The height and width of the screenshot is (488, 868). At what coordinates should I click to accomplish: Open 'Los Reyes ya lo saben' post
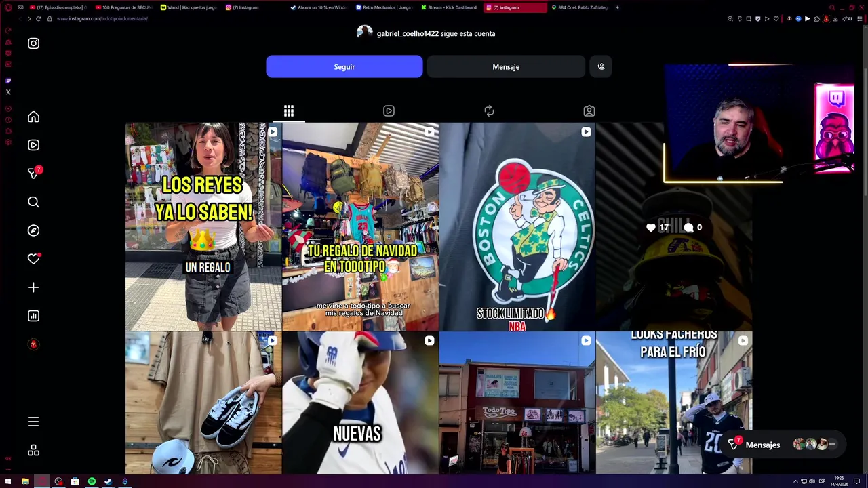point(203,226)
